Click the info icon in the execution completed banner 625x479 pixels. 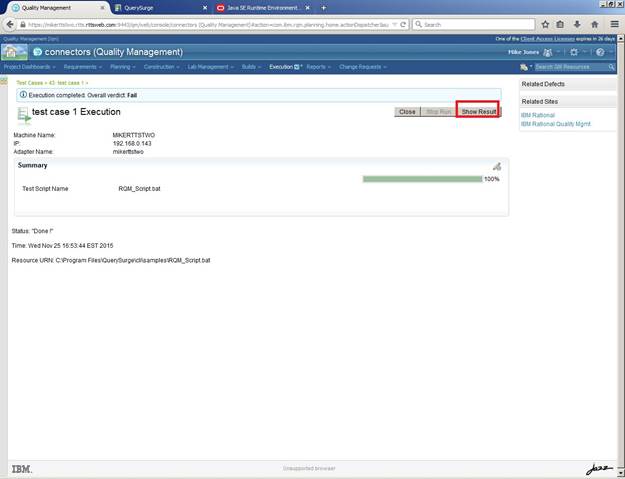coord(24,95)
